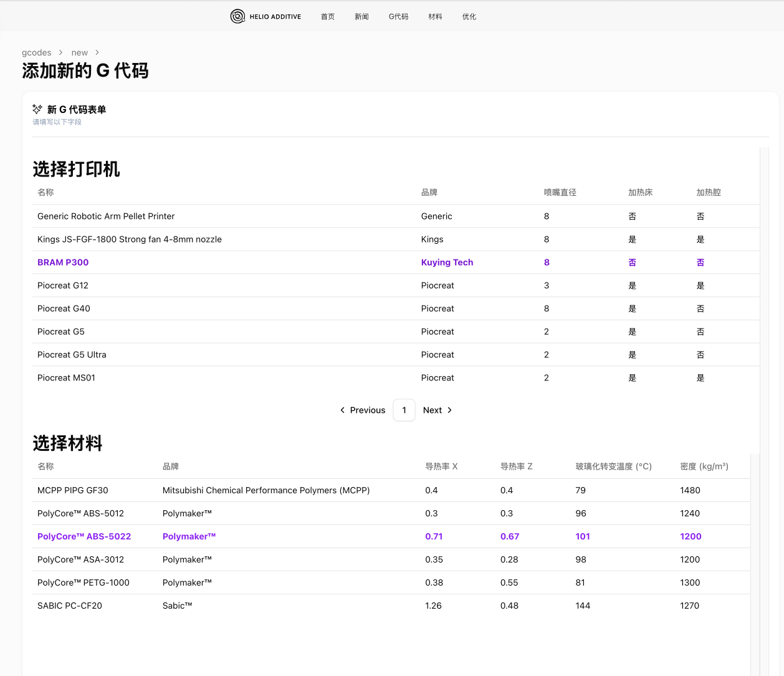784x676 pixels.
Task: Click the breadcrumb chevron after gcodes
Action: (x=61, y=52)
